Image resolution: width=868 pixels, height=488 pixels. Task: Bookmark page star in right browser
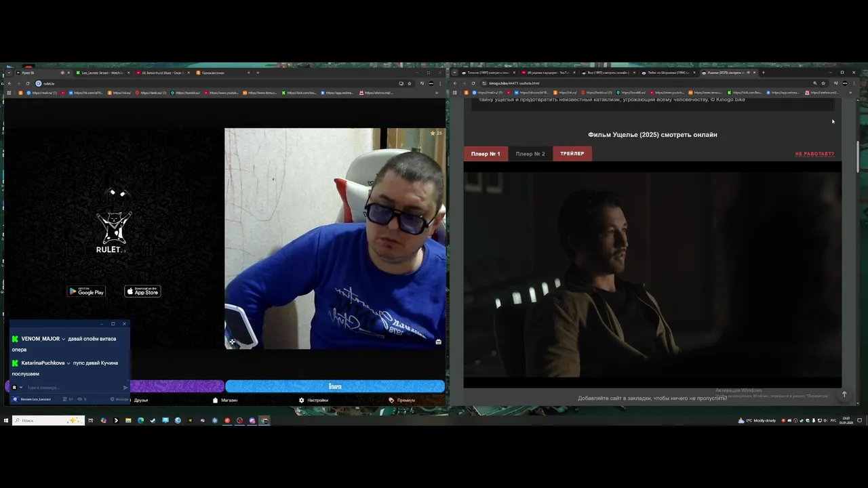pos(823,83)
